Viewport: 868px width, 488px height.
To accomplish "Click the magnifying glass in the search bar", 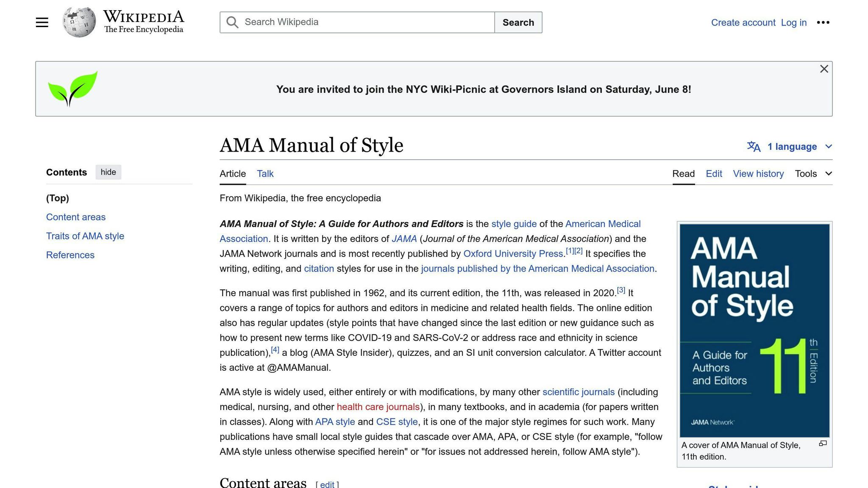I will coord(232,22).
